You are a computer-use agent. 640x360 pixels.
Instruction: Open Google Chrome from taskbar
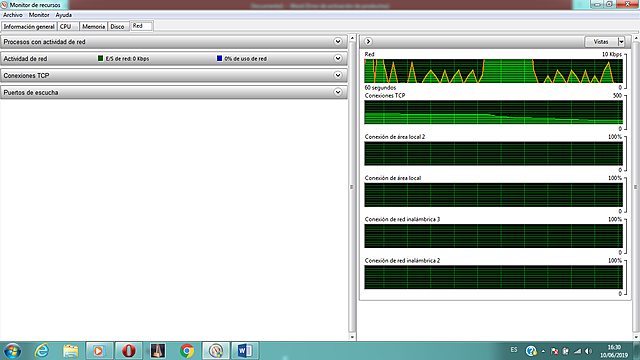187,351
